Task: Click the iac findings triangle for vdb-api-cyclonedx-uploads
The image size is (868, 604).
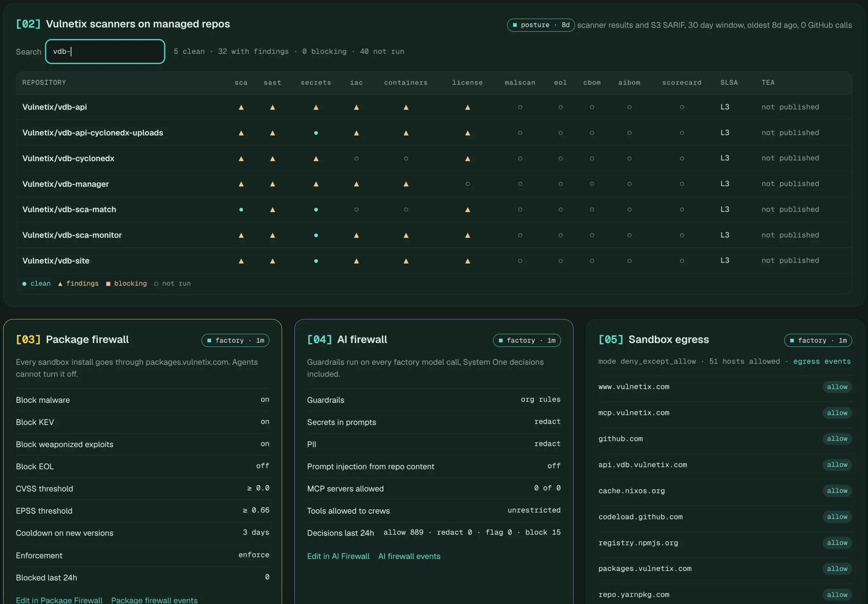Action: [x=356, y=133]
